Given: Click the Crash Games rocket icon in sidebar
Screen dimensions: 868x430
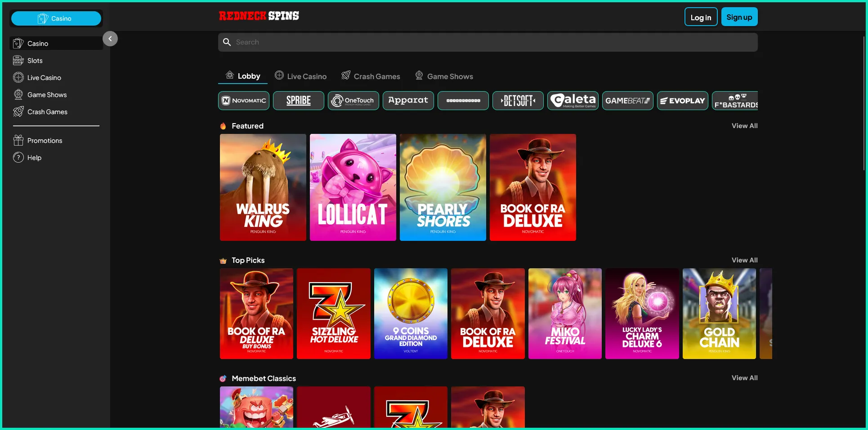Looking at the screenshot, I should click(x=18, y=112).
